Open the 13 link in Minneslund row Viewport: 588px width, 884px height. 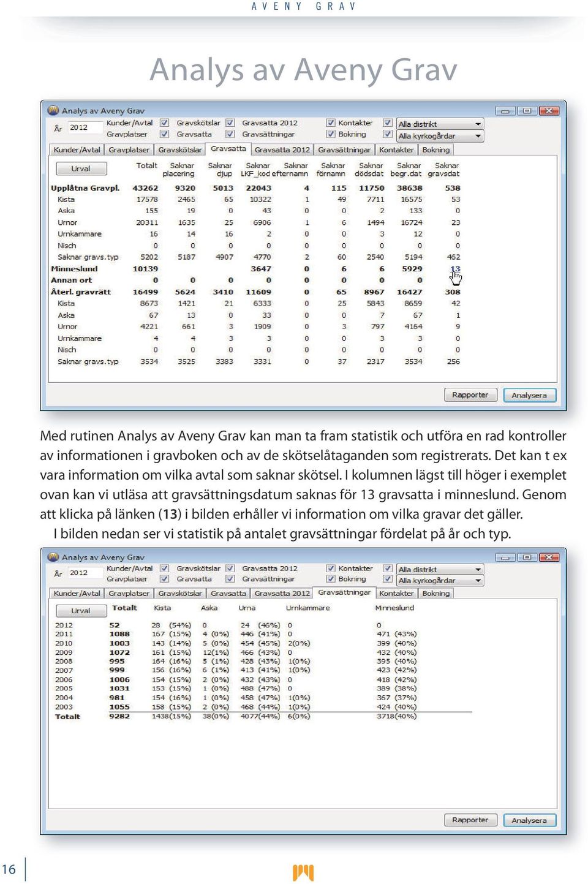tap(455, 269)
